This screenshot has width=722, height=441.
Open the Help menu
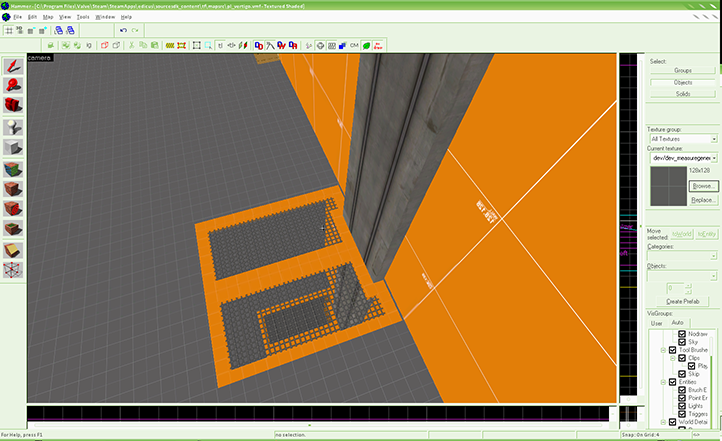point(126,17)
